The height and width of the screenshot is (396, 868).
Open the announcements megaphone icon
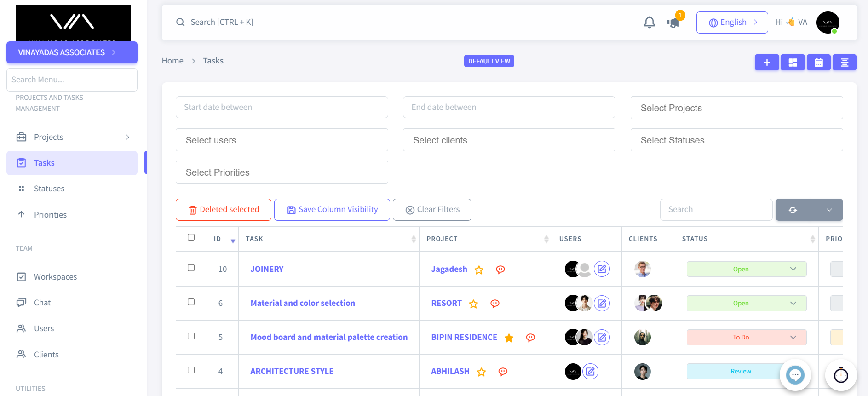click(x=673, y=23)
